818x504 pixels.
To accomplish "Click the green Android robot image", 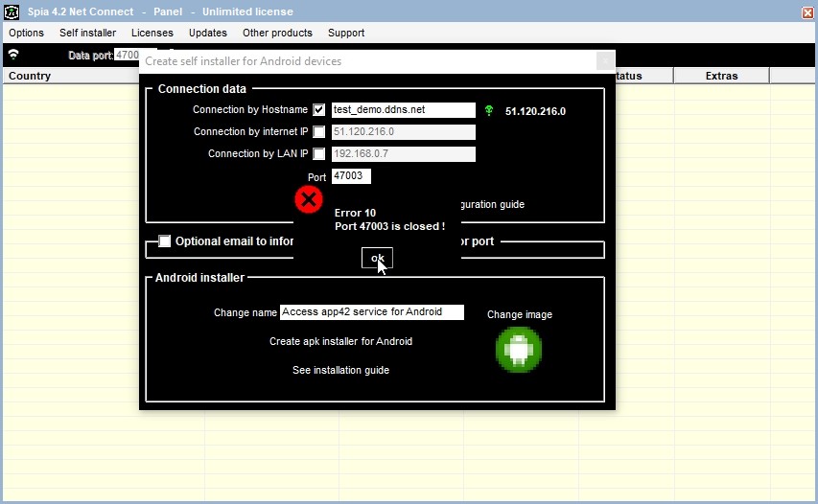I will point(519,349).
